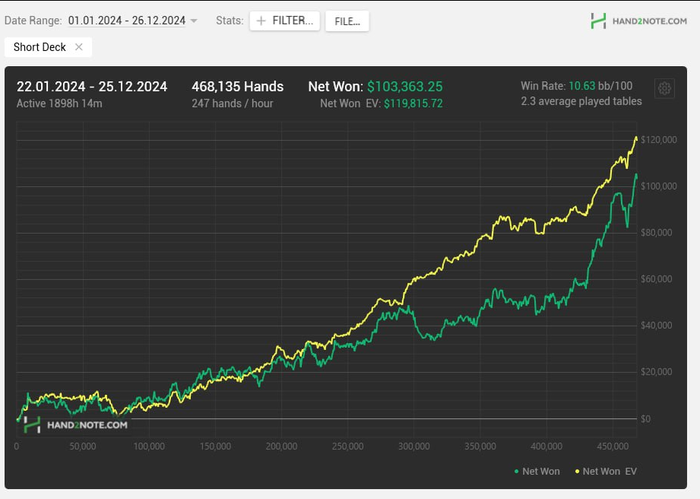Click the Stats: label
The height and width of the screenshot is (499, 700).
(x=230, y=21)
